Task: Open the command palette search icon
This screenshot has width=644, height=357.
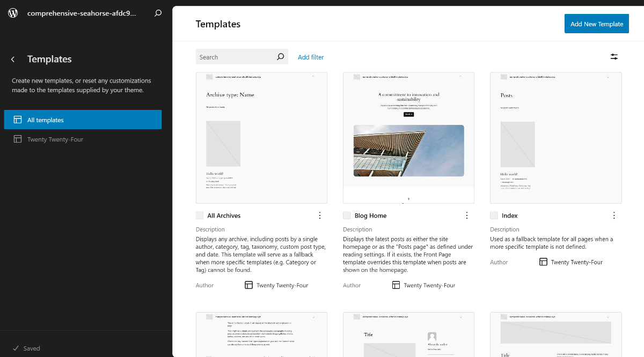Action: pyautogui.click(x=158, y=13)
